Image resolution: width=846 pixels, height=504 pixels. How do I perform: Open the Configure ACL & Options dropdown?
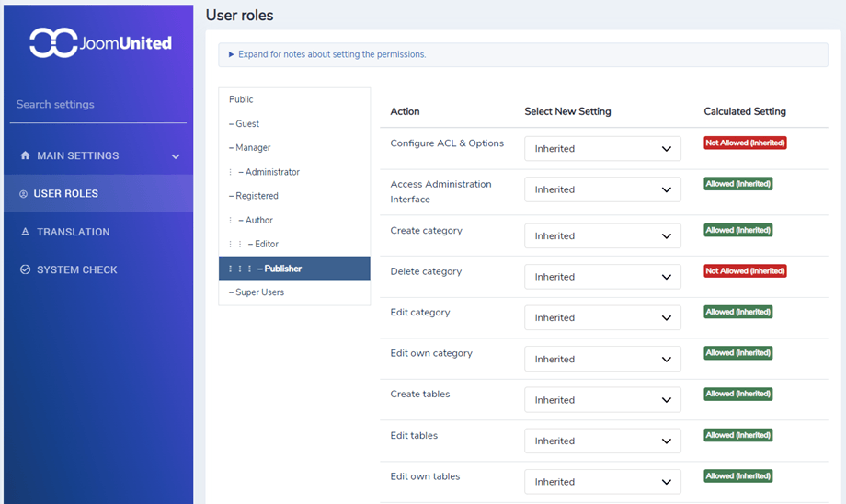click(x=602, y=149)
